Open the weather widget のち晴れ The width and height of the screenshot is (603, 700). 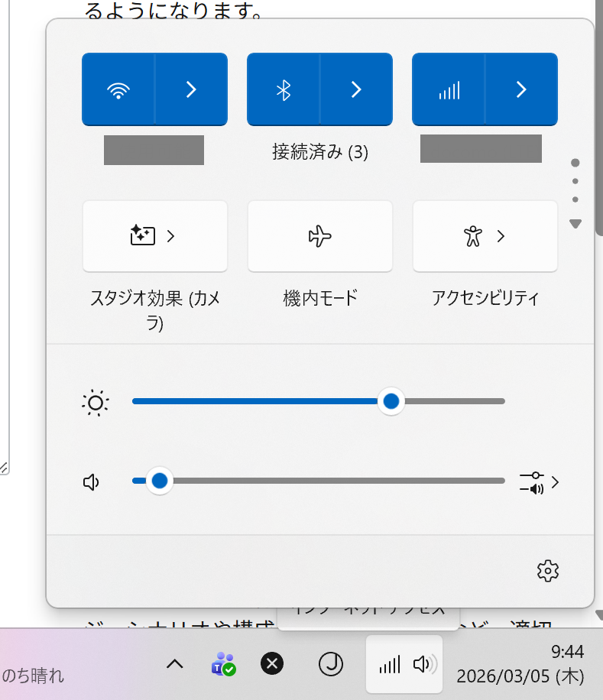(33, 676)
